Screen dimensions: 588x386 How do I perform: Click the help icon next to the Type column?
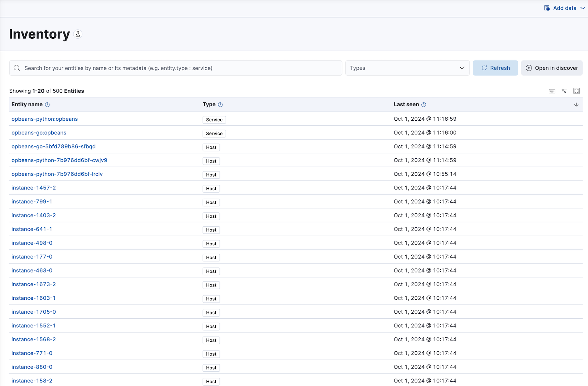pyautogui.click(x=220, y=105)
